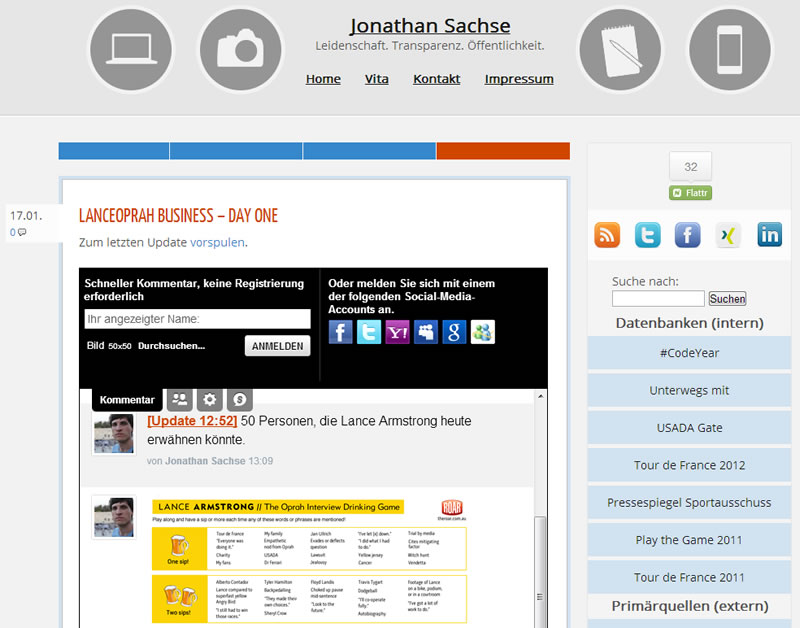Click Durchsuchen to choose a picture
The width and height of the screenshot is (800, 628).
point(171,346)
